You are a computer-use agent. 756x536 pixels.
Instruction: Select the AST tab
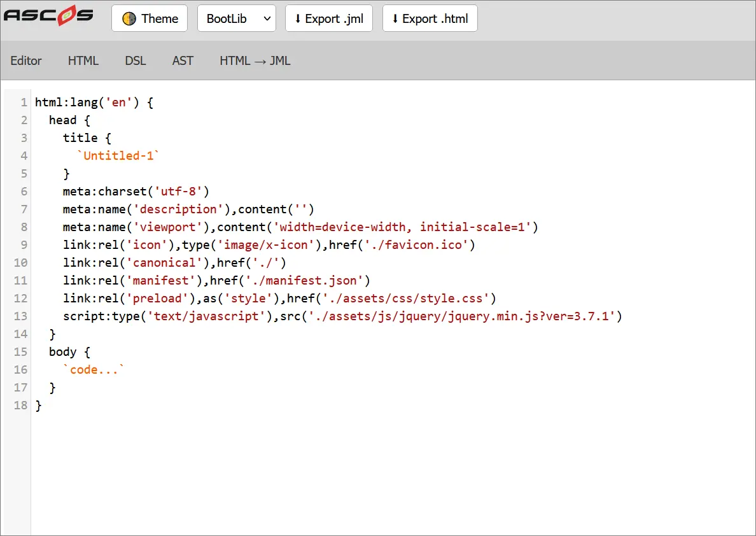(x=183, y=60)
